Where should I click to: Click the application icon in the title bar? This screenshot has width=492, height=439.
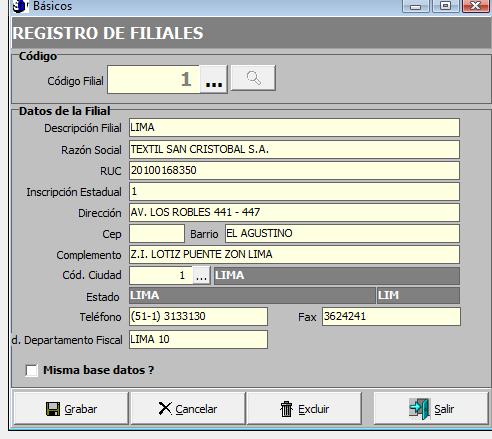pos(21,6)
